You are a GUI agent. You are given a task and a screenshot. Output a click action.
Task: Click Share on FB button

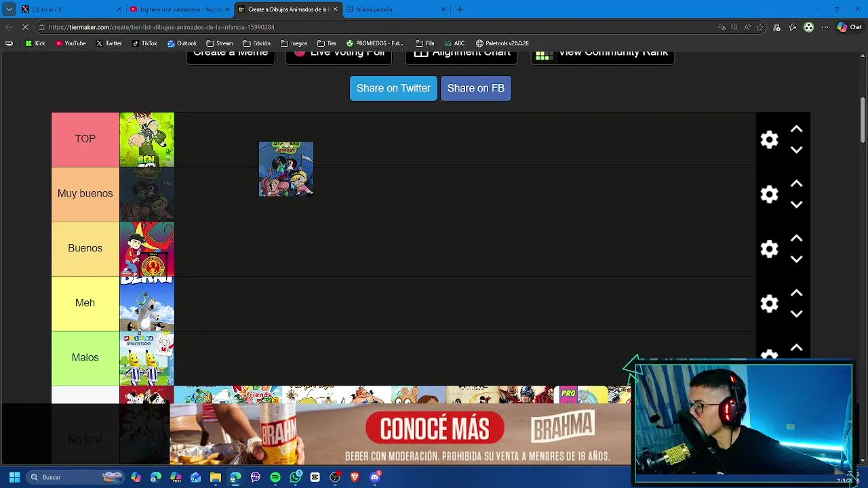pos(476,88)
